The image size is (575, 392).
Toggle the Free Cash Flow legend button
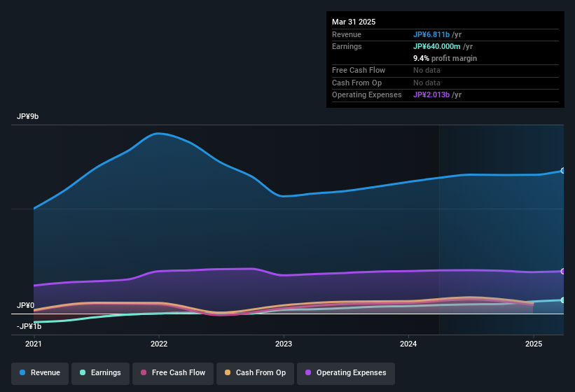(173, 373)
